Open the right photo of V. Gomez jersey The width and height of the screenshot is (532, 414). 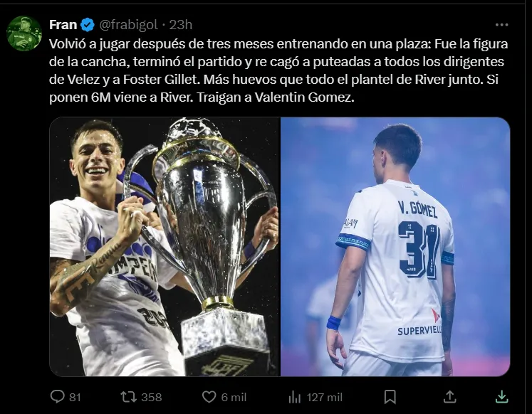(x=395, y=246)
